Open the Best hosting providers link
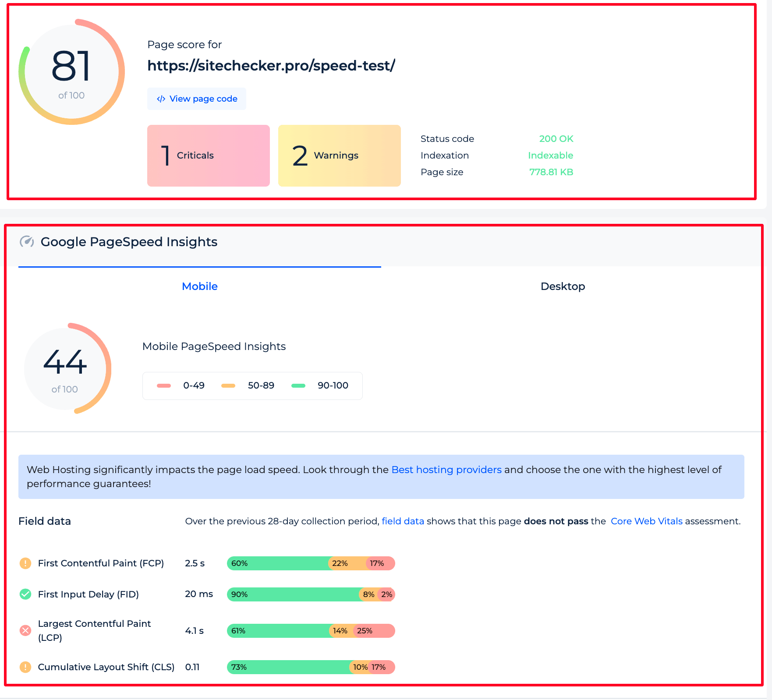Screen dimensions: 772x700 [x=446, y=470]
